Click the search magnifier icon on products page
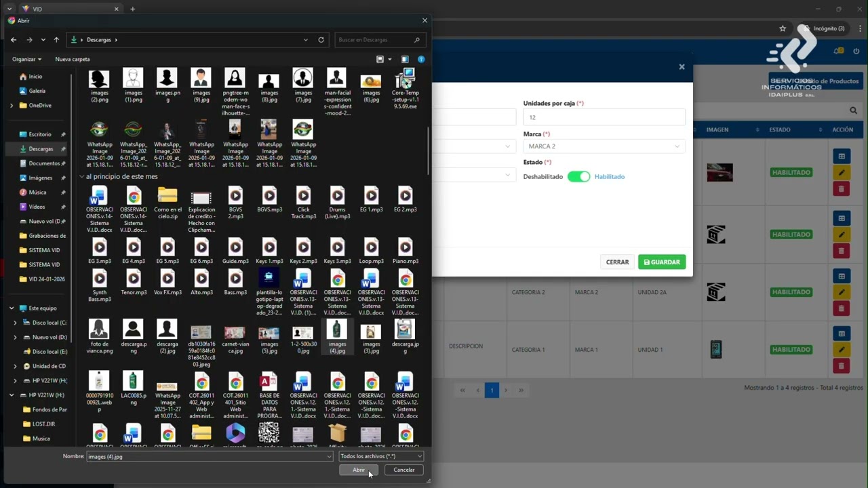 click(853, 110)
